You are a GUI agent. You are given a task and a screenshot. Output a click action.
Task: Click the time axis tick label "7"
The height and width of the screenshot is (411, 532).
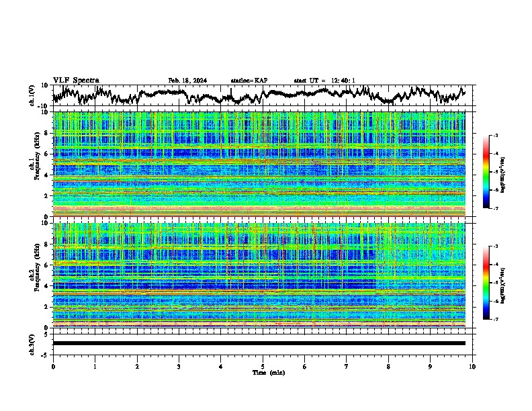click(347, 367)
